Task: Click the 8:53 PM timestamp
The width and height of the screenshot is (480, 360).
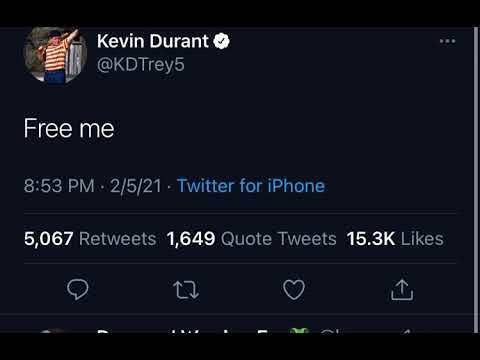Action: click(x=59, y=186)
